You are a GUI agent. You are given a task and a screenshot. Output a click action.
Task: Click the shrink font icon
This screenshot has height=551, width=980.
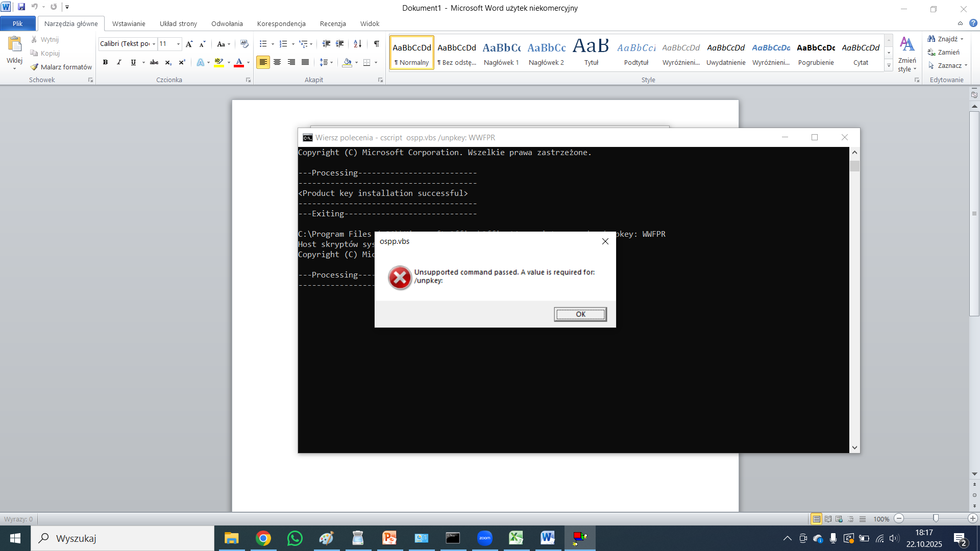203,44
